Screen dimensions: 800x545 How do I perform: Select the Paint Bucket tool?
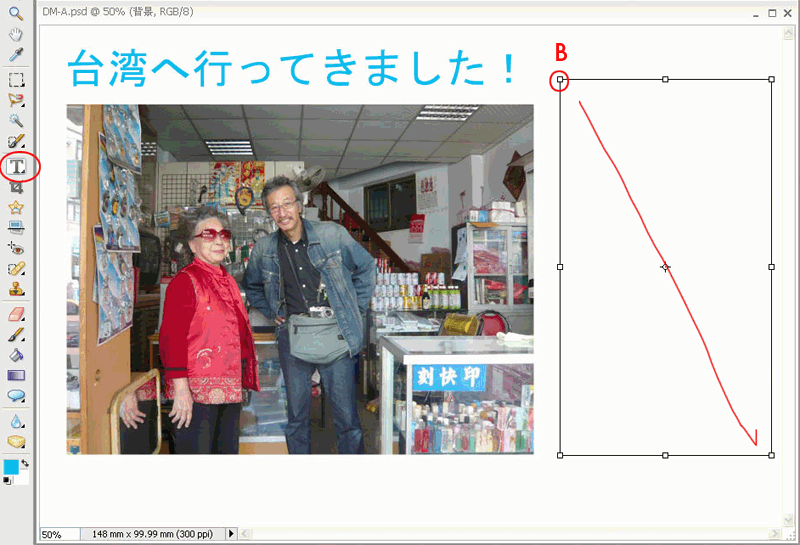16,355
